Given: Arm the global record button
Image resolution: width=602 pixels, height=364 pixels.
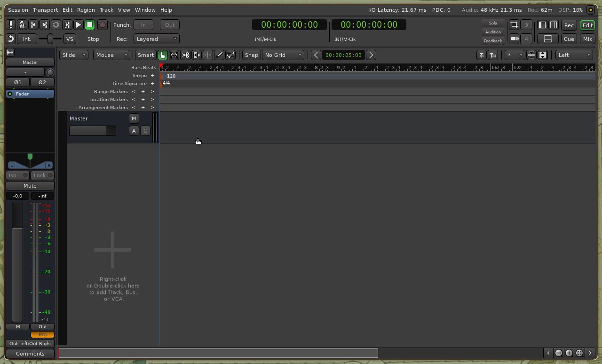Looking at the screenshot, I should tap(102, 25).
